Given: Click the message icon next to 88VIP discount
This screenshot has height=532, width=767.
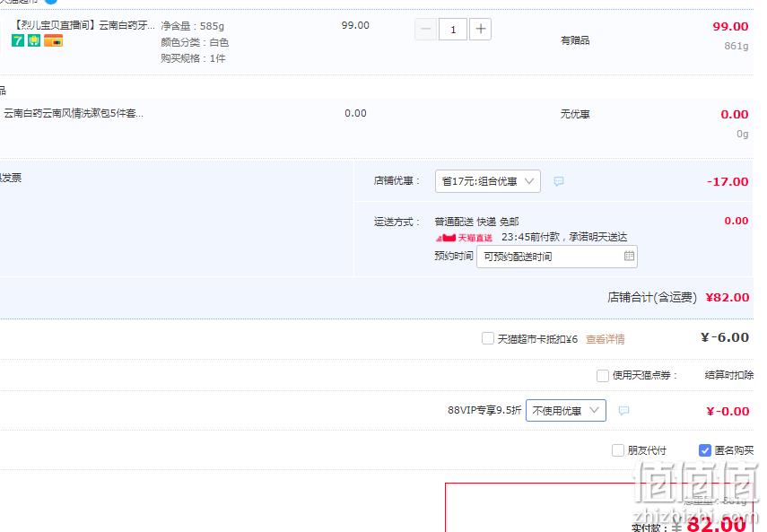Looking at the screenshot, I should 623,410.
